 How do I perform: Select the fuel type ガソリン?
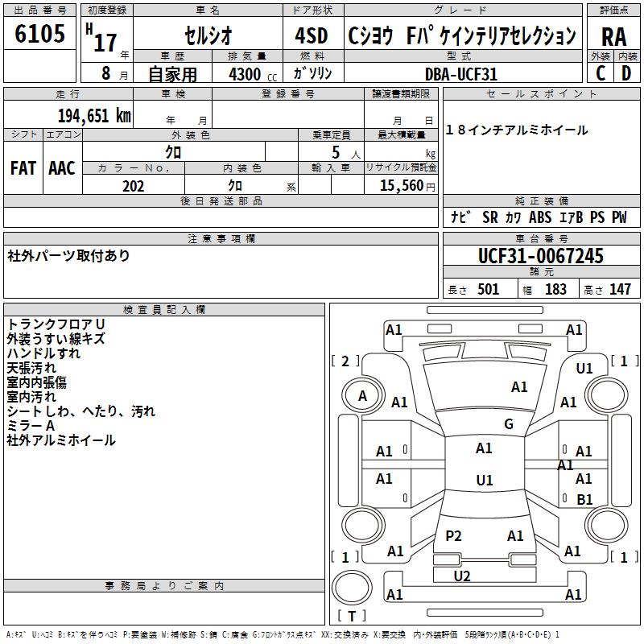pos(312,73)
